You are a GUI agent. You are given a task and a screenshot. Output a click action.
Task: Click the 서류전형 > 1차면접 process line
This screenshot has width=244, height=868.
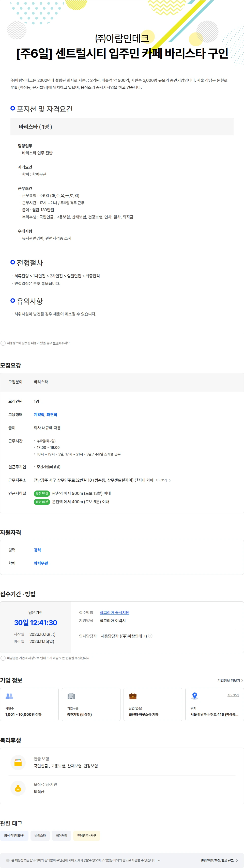(57, 276)
